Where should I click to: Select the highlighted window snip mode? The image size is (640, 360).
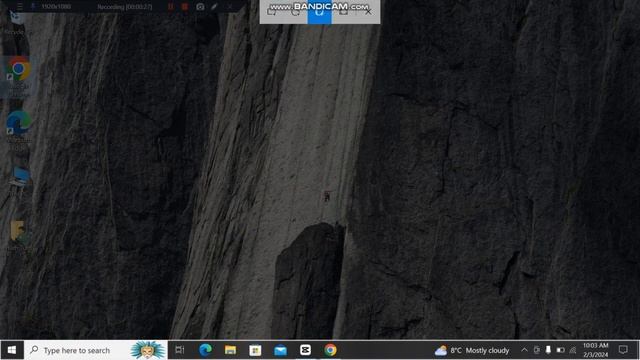coord(319,12)
